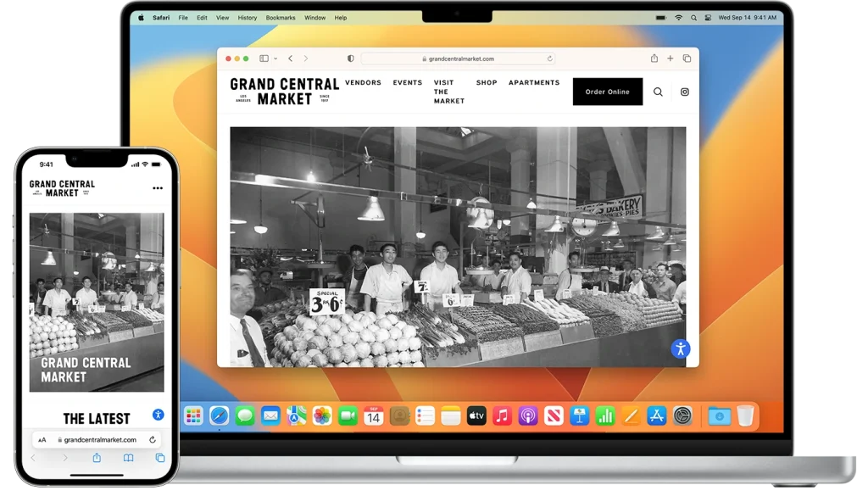The image size is (868, 496).
Task: Click the Share icon in Safari desktop toolbar
Action: tap(654, 59)
